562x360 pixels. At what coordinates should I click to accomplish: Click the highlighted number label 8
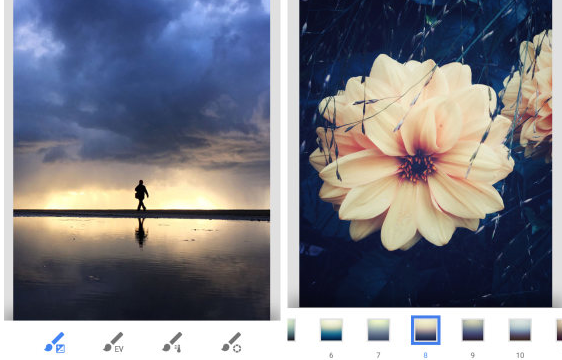point(425,355)
